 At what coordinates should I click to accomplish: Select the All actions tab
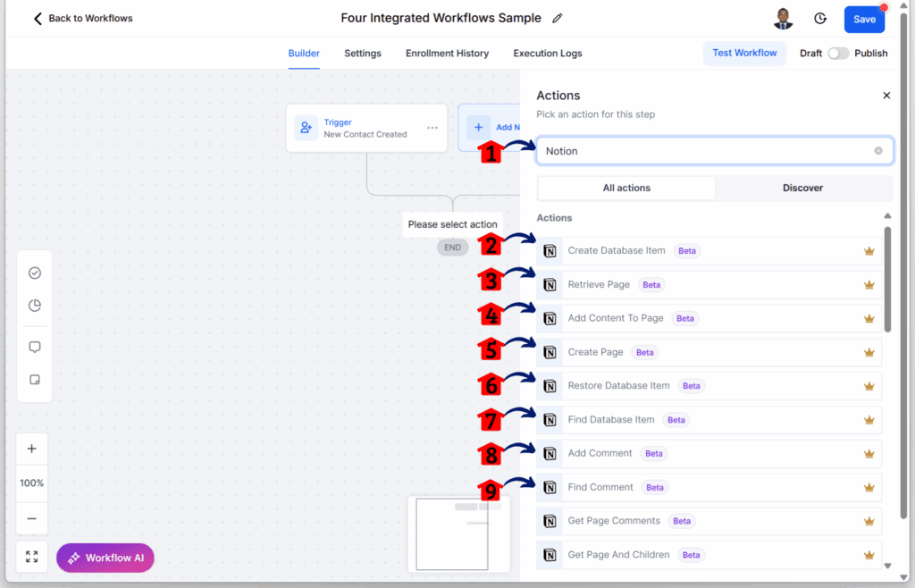coord(626,188)
